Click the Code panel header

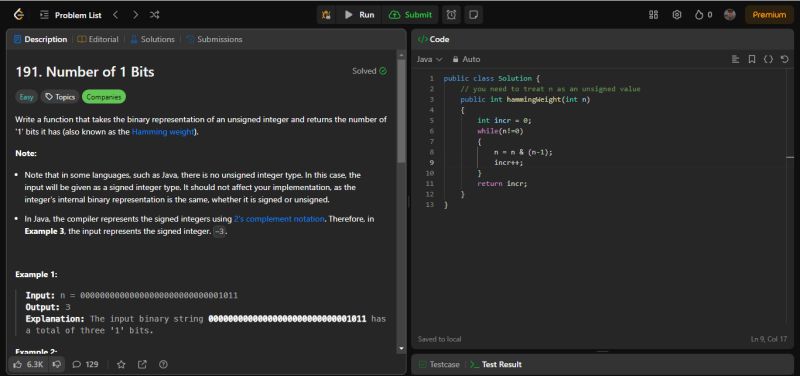(434, 39)
